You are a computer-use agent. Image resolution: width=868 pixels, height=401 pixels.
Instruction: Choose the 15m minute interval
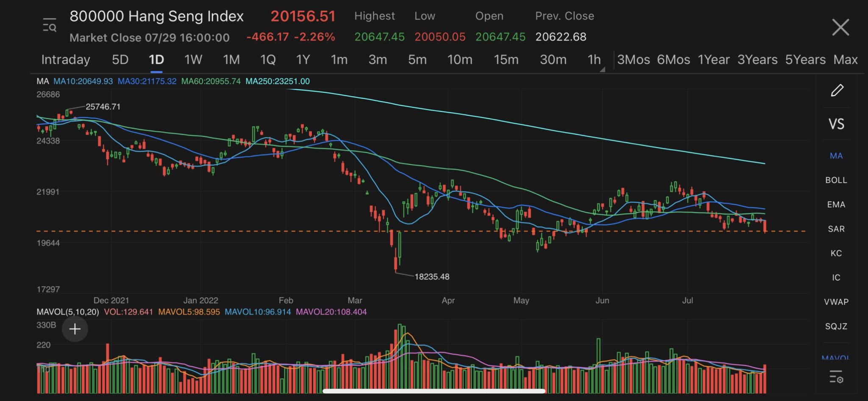506,60
